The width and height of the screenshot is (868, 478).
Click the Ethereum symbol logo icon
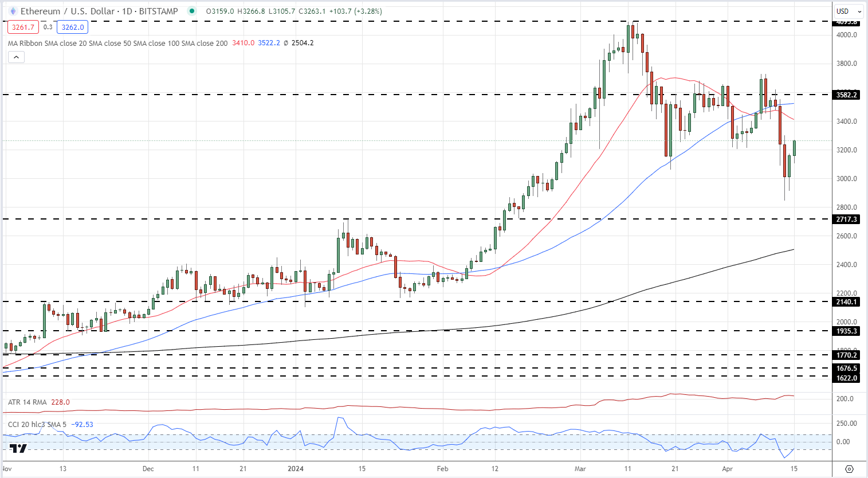tap(13, 11)
